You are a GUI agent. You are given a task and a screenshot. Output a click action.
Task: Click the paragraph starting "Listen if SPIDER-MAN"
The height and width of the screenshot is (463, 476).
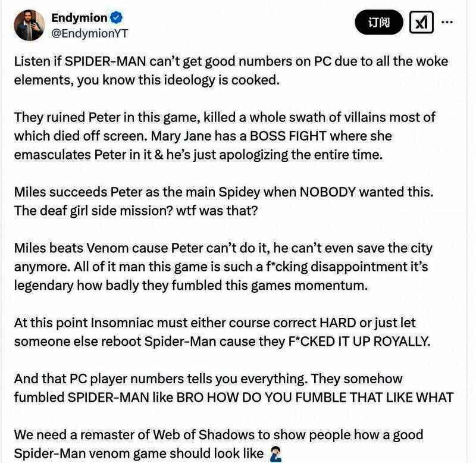231,70
